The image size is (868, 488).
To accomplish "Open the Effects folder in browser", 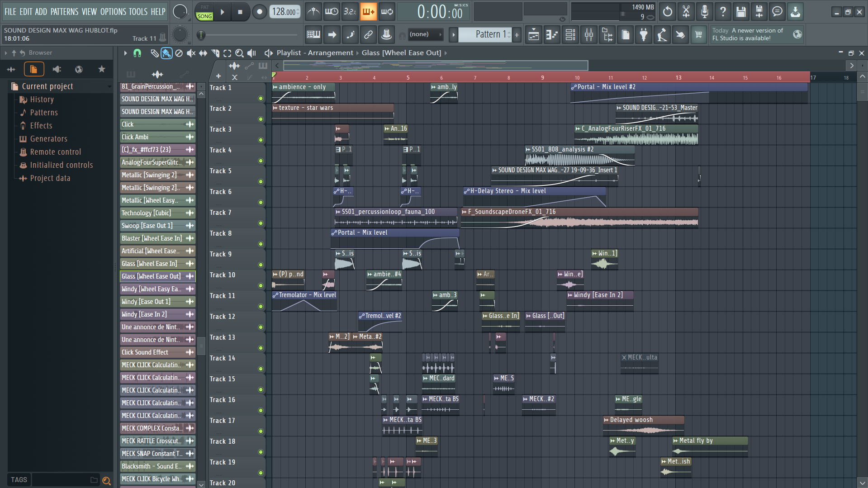I will pos(41,126).
